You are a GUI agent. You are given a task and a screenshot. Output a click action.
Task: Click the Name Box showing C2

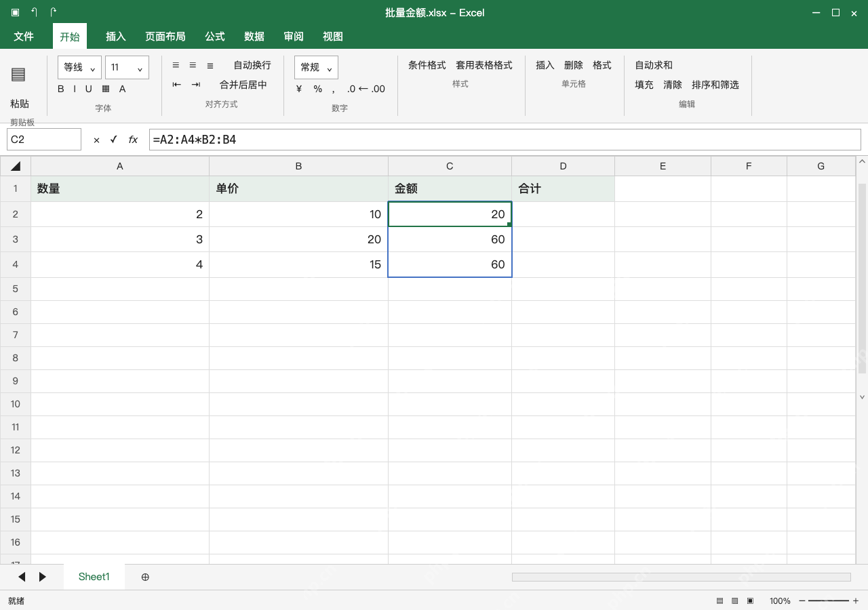[x=44, y=140]
